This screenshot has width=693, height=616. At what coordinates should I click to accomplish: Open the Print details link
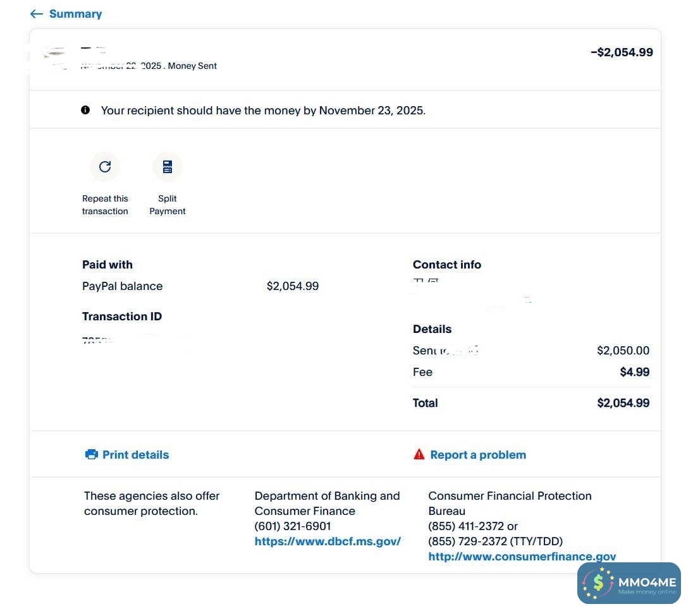(135, 455)
